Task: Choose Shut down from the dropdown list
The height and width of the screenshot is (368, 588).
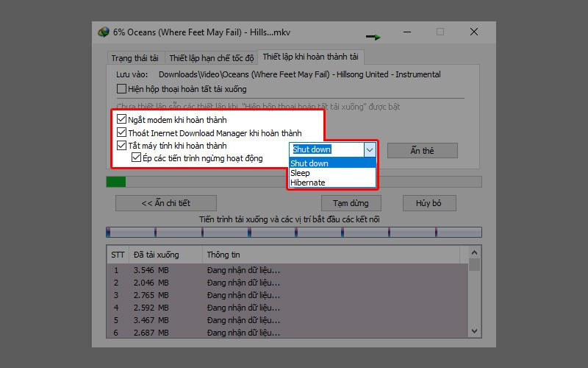Action: (333, 163)
